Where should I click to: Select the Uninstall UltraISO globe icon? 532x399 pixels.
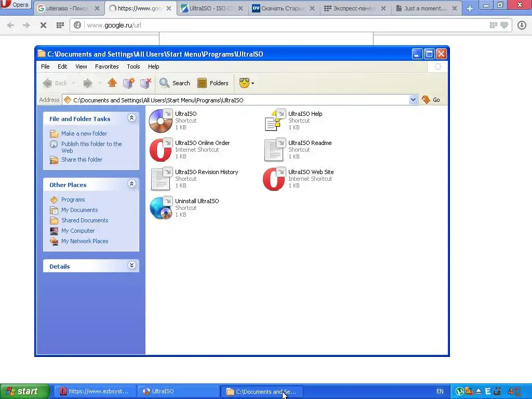(x=161, y=208)
